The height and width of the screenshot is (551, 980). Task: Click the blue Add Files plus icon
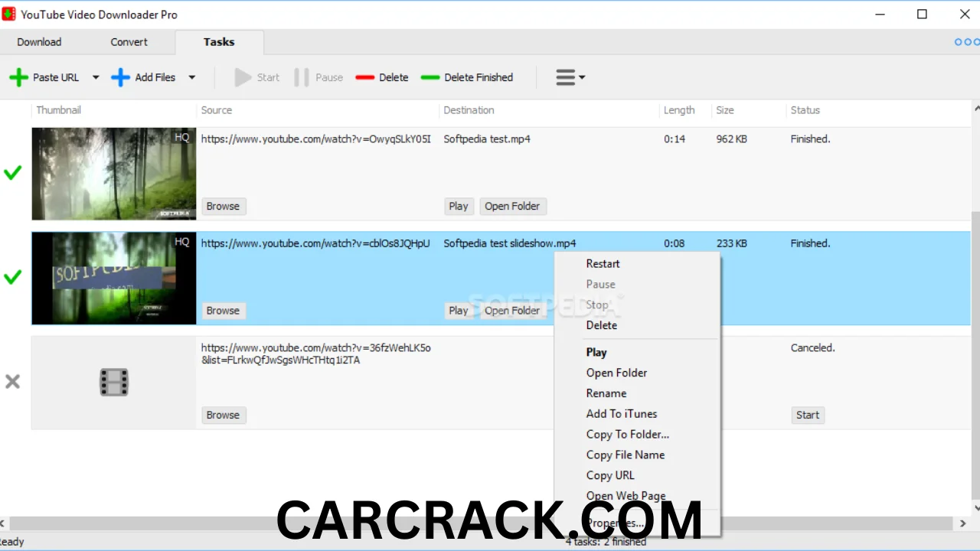(120, 77)
